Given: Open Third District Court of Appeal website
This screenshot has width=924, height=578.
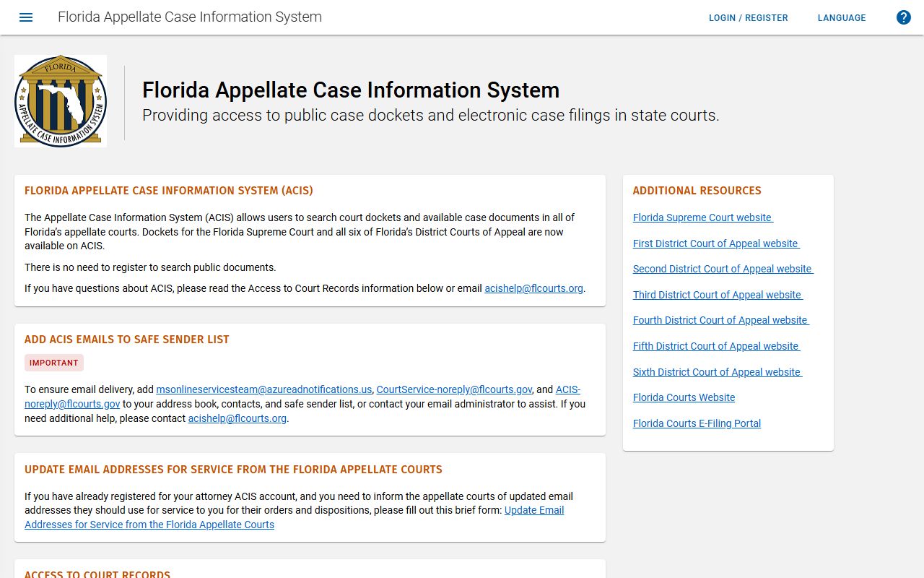Looking at the screenshot, I should (x=718, y=295).
